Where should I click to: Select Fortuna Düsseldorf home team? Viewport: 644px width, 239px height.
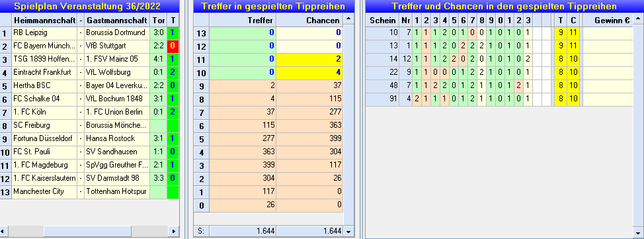[x=44, y=138]
